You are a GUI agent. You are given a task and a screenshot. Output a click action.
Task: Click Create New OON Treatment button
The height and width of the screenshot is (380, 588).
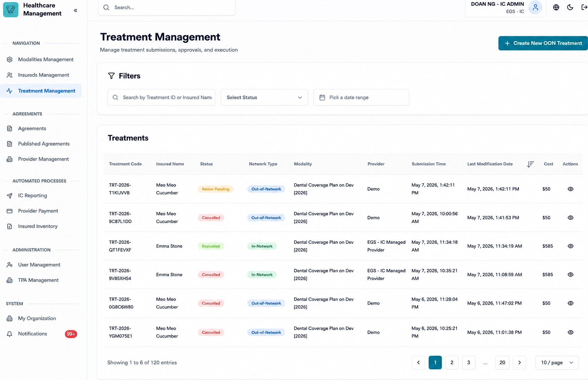point(543,43)
